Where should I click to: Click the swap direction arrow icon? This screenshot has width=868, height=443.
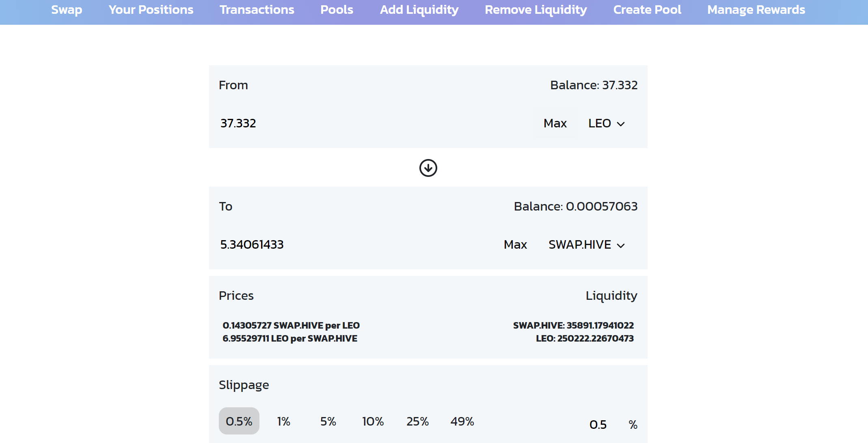tap(428, 168)
